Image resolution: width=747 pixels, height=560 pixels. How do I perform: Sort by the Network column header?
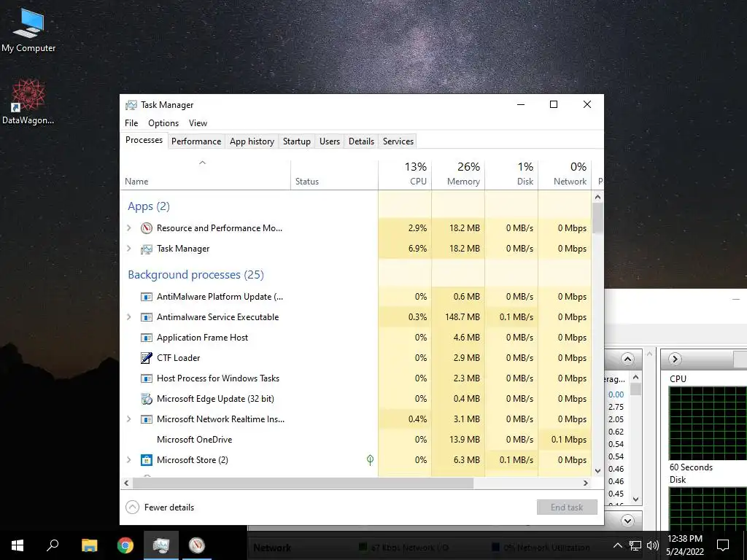click(565, 175)
